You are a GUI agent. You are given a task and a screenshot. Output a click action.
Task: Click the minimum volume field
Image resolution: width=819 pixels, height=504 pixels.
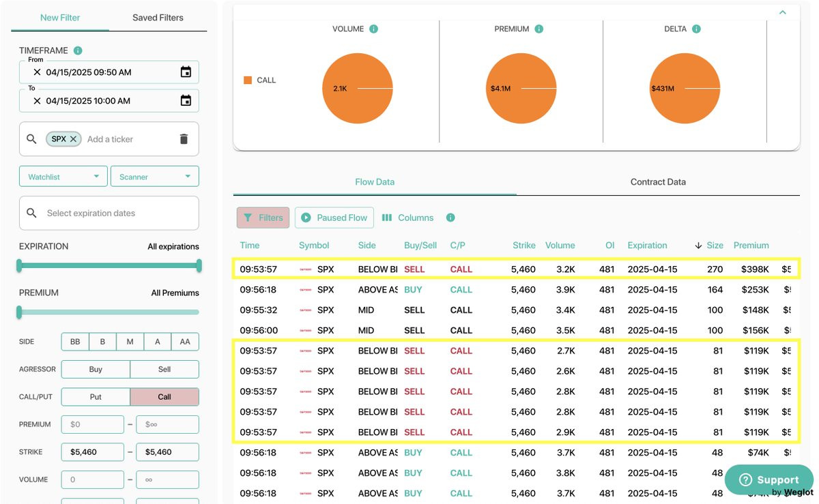[92, 479]
